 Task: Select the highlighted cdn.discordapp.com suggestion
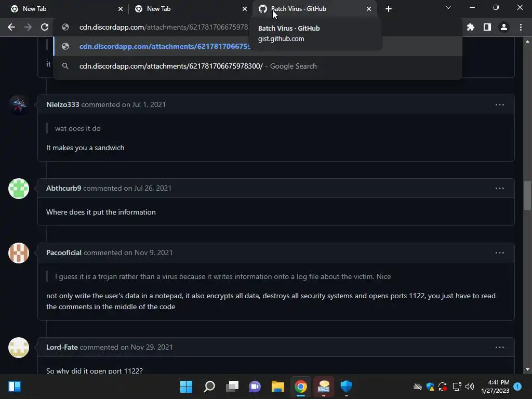coord(258,46)
